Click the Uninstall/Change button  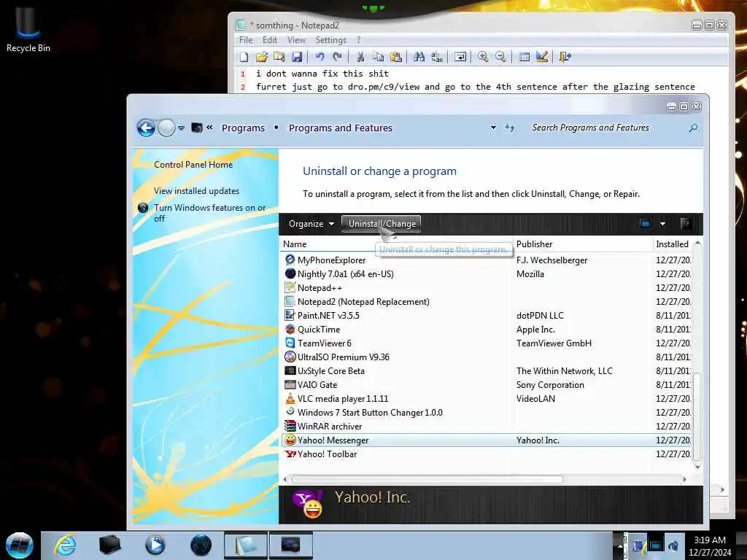pos(382,224)
